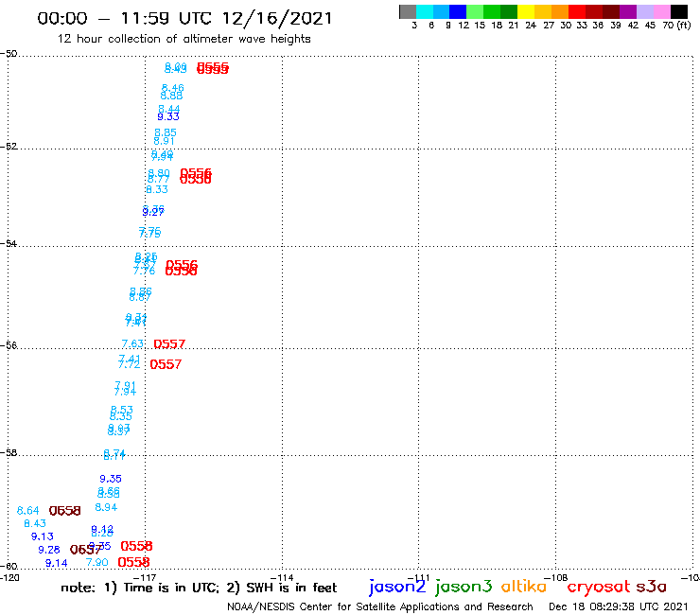Image resolution: width=700 pixels, height=615 pixels.
Task: Click the '24' legend scale label
Action: coord(531,26)
